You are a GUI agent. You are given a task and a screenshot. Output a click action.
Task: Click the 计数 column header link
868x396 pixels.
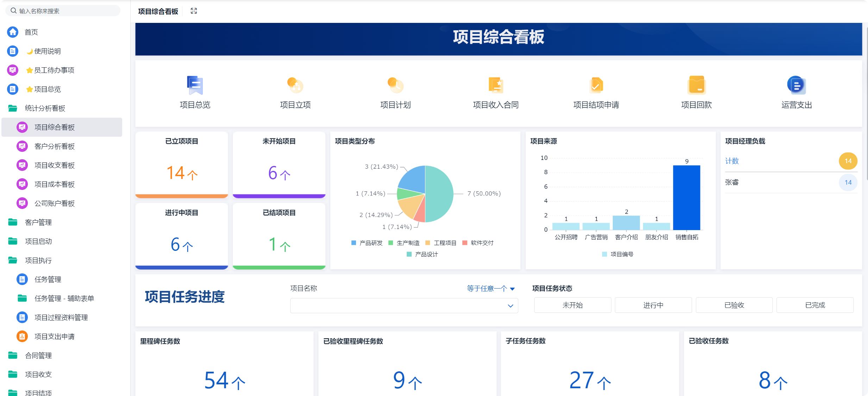[732, 161]
